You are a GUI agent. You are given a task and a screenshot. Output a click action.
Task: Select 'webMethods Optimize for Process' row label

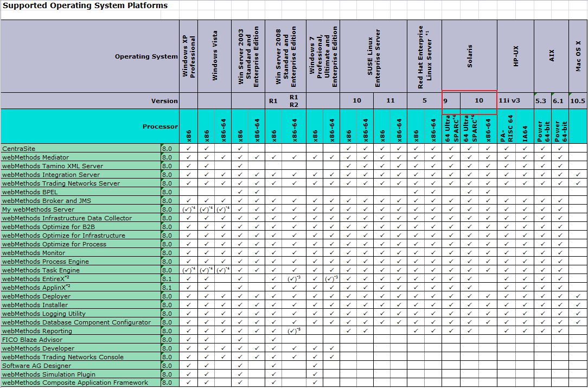click(81, 244)
